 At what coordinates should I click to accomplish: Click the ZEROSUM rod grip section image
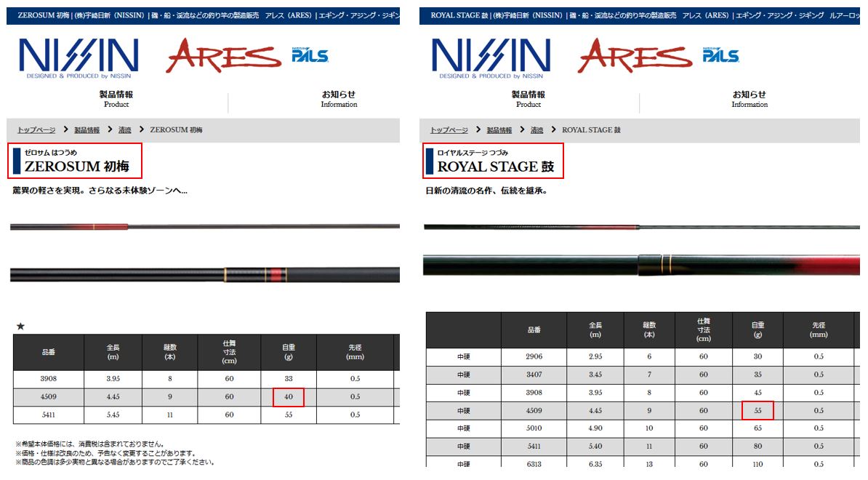click(x=205, y=275)
